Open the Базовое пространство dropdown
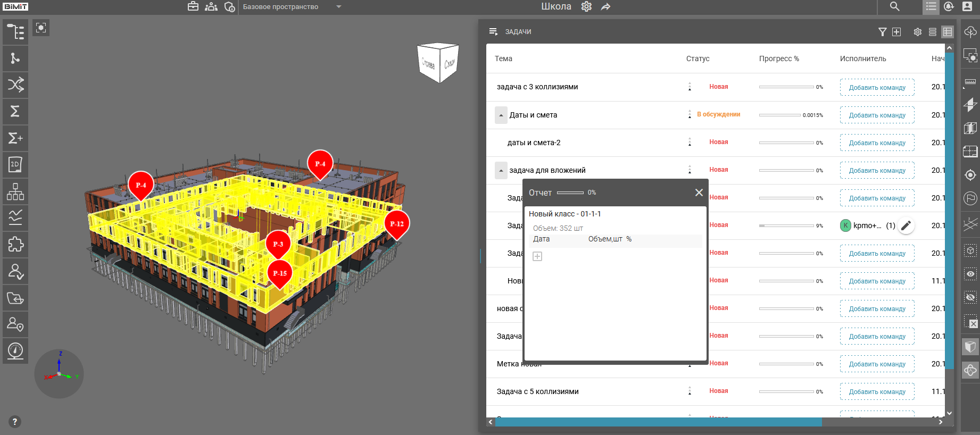This screenshot has height=435, width=980. coord(339,7)
